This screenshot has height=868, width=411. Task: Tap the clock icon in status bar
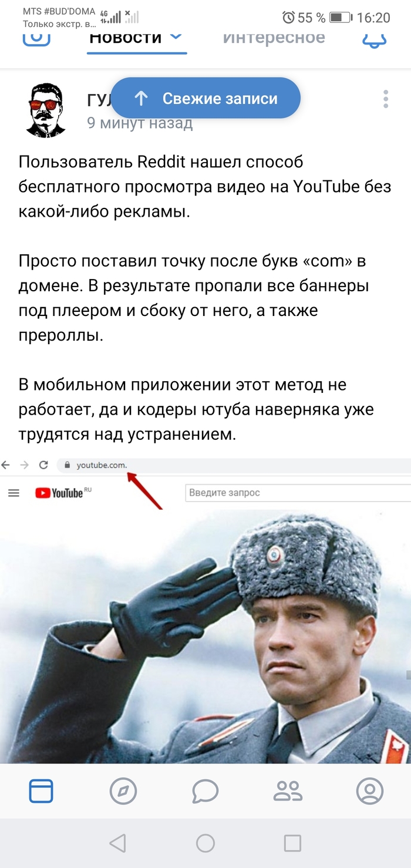pyautogui.click(x=288, y=18)
